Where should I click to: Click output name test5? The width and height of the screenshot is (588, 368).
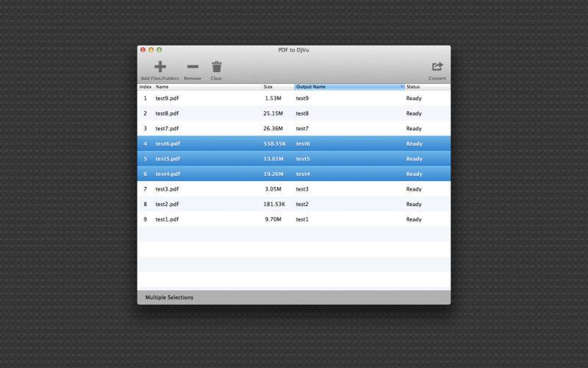[x=303, y=159]
